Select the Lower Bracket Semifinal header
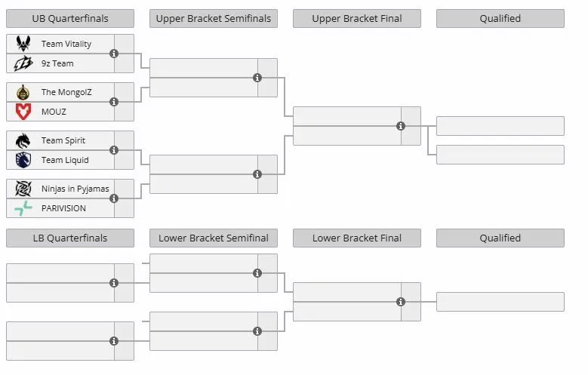This screenshot has width=588, height=375. click(x=214, y=238)
